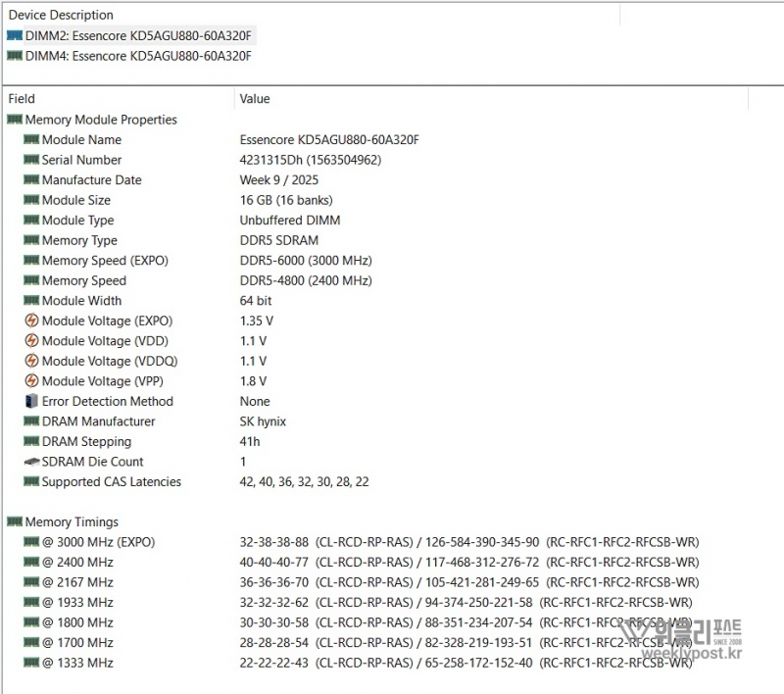Click the CAS latencies value 42, 40, 36, 32, 30, 28, 22
This screenshot has width=784, height=694.
(x=304, y=482)
